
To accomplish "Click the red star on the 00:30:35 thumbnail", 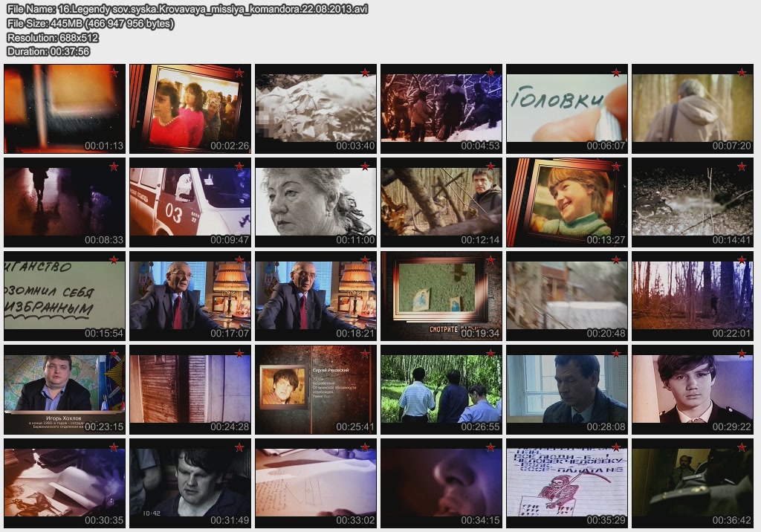I will [x=114, y=447].
